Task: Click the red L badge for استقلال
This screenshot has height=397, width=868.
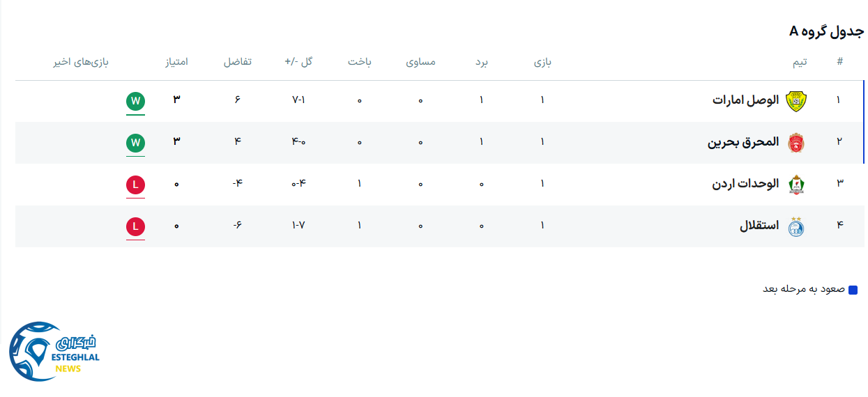Action: click(135, 227)
